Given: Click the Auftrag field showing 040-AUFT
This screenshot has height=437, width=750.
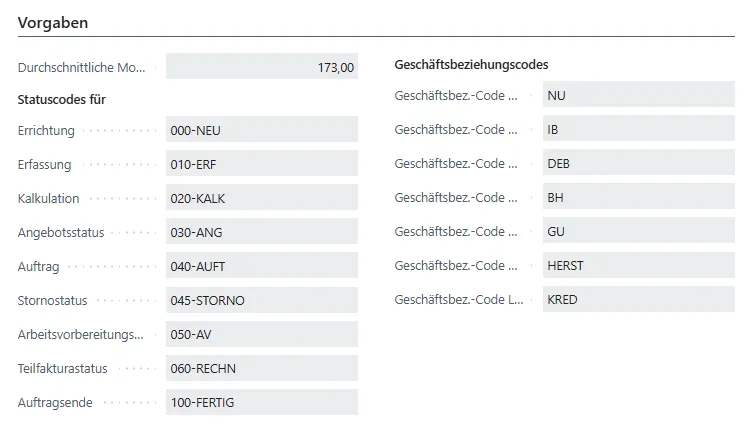Looking at the screenshot, I should click(262, 266).
